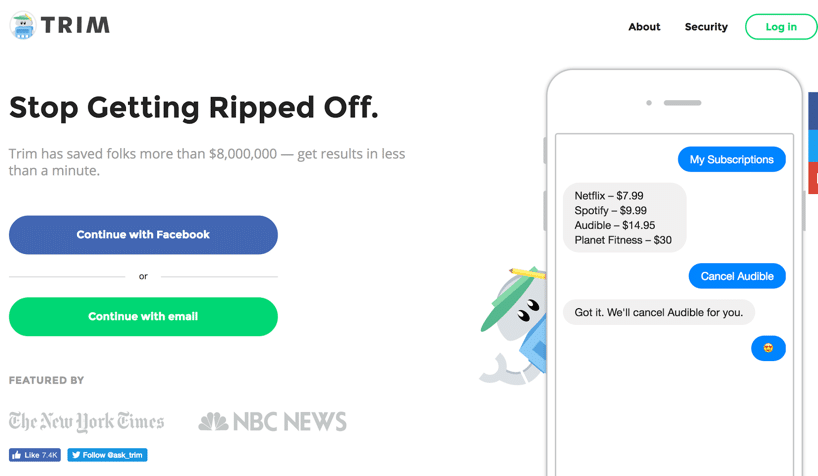Click the subscriptions list message bubble
The image size is (818, 476).
[x=624, y=218]
